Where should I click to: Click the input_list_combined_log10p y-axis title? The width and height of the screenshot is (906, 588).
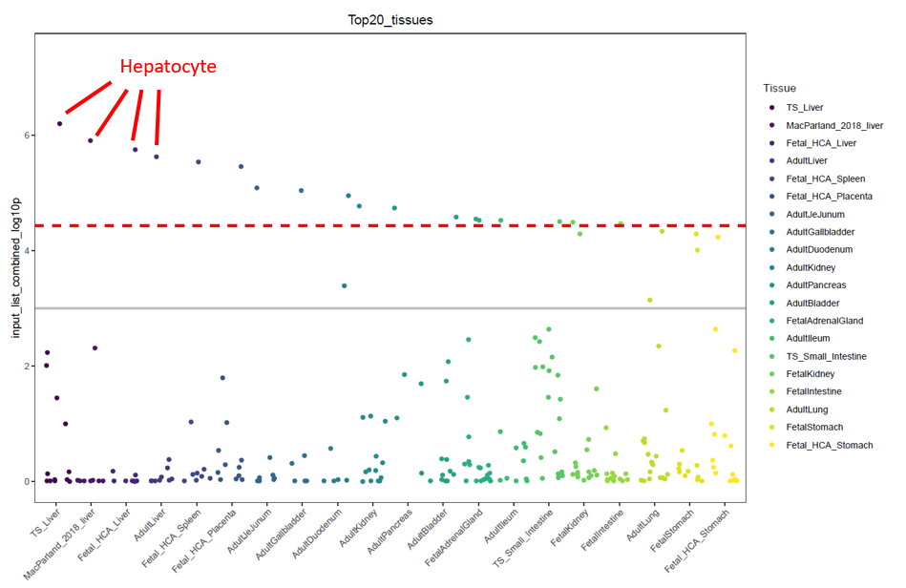16,267
